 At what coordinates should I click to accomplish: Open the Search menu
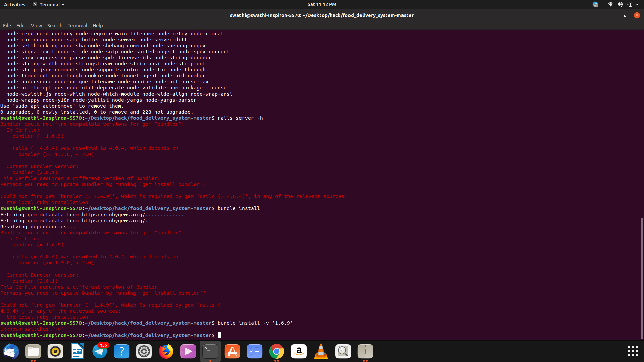[x=55, y=26]
